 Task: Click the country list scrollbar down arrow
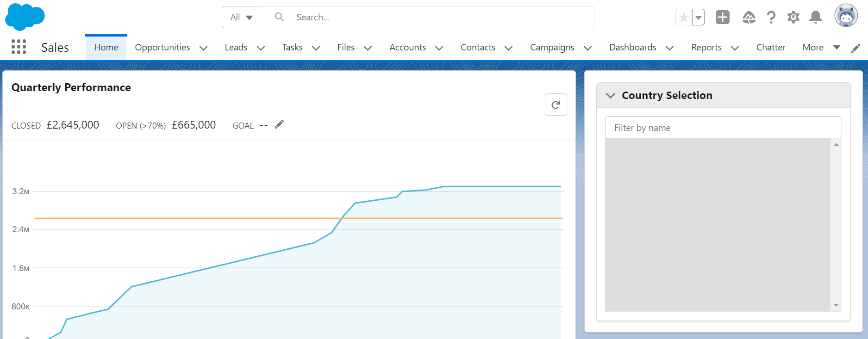pos(836,305)
